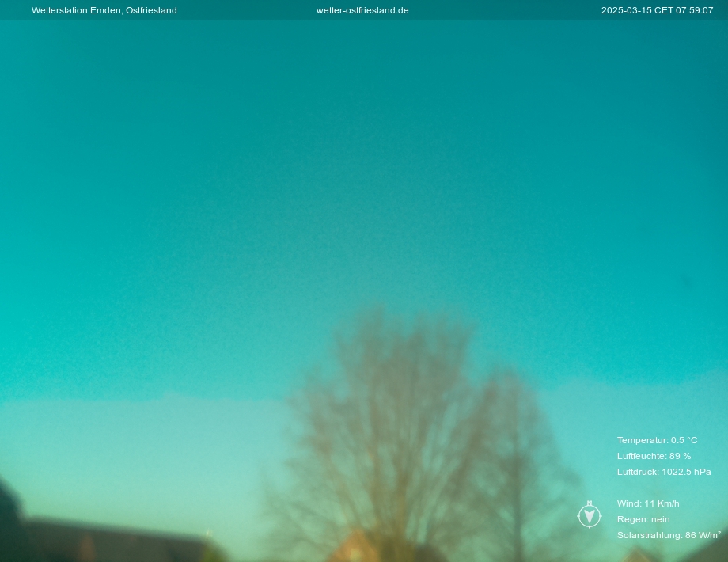728x562 pixels.
Task: Click the dark speck in the sky
Action: (685, 281)
